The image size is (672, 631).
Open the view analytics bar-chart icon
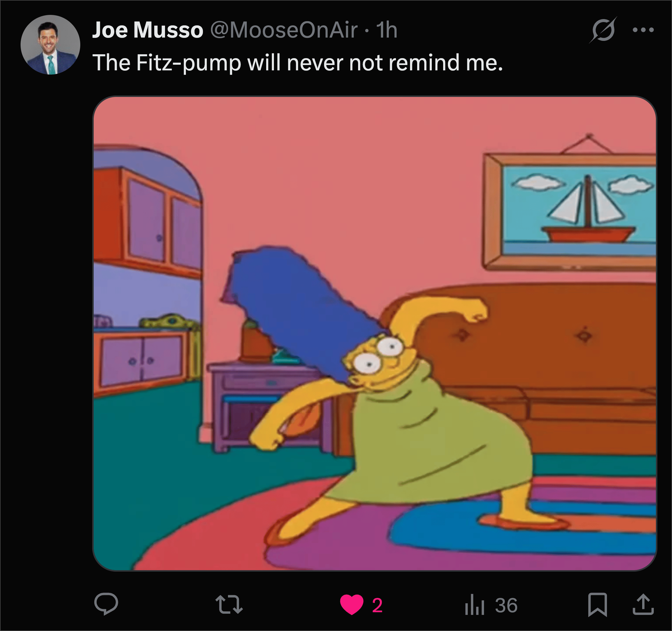(x=474, y=605)
